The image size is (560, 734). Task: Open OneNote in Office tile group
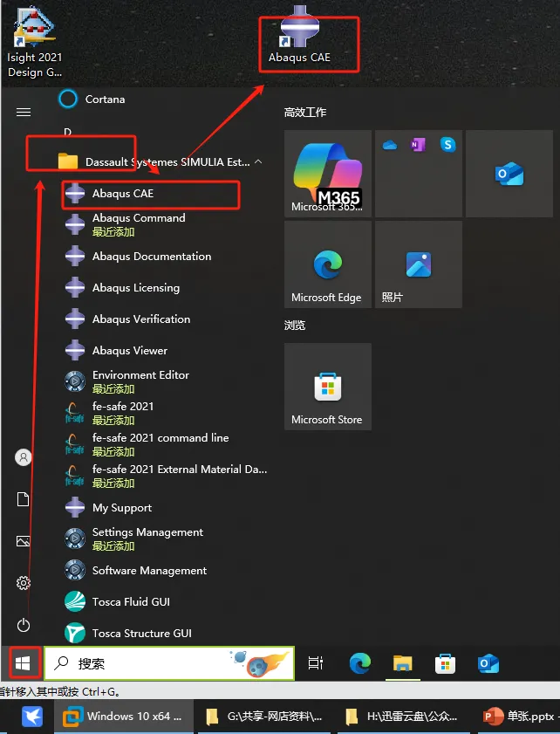pos(418,145)
